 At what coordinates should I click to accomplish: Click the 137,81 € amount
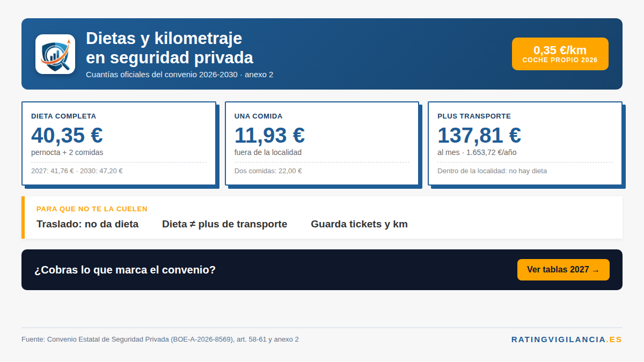(x=479, y=135)
